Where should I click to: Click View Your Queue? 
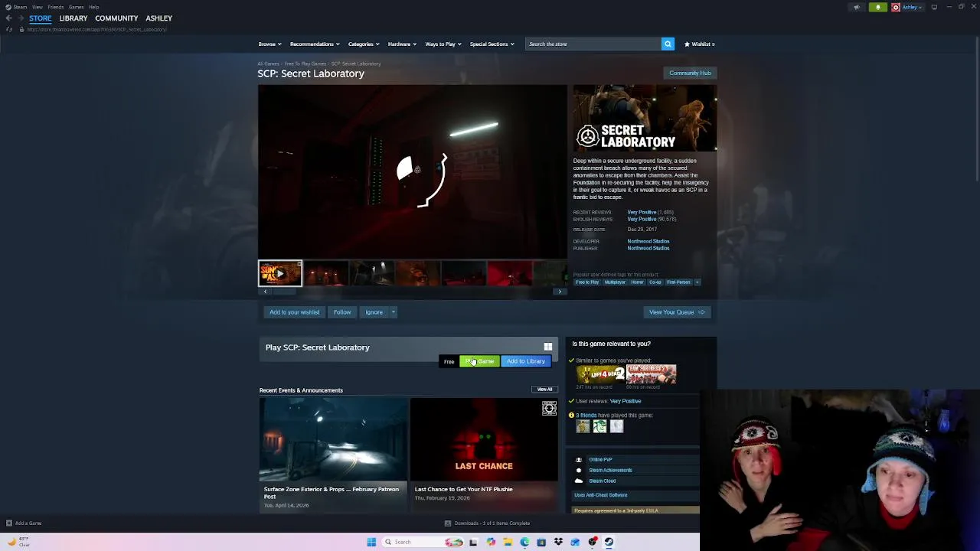[677, 312]
